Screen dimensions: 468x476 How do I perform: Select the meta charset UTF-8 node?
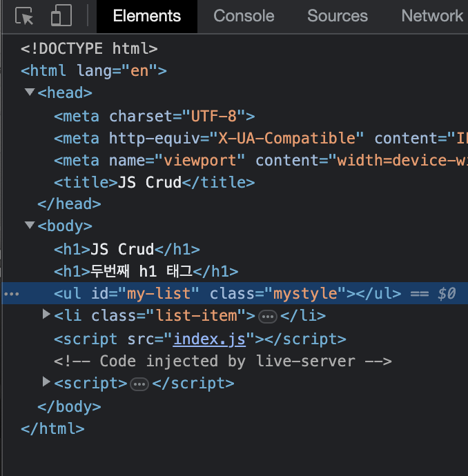[155, 117]
